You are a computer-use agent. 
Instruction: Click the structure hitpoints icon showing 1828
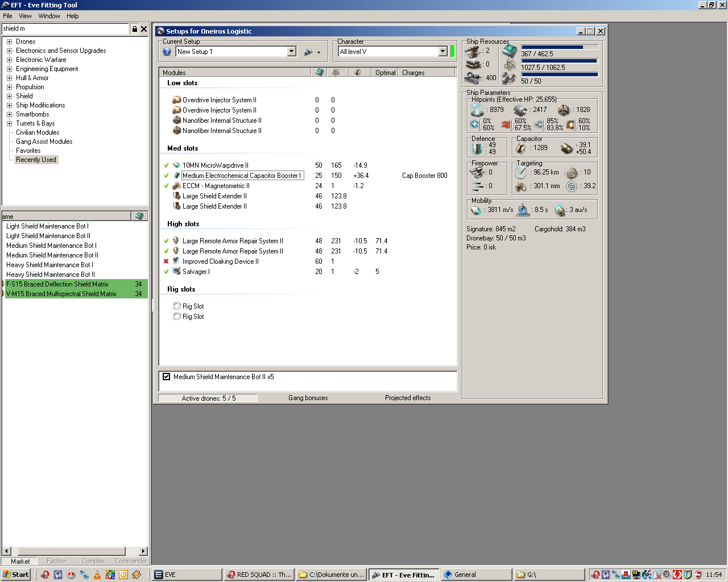coord(564,110)
